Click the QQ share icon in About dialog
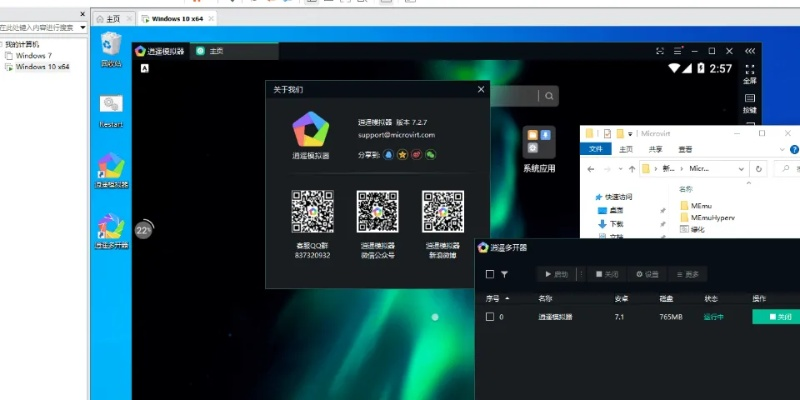Screen dimensions: 800x400 [x=388, y=155]
